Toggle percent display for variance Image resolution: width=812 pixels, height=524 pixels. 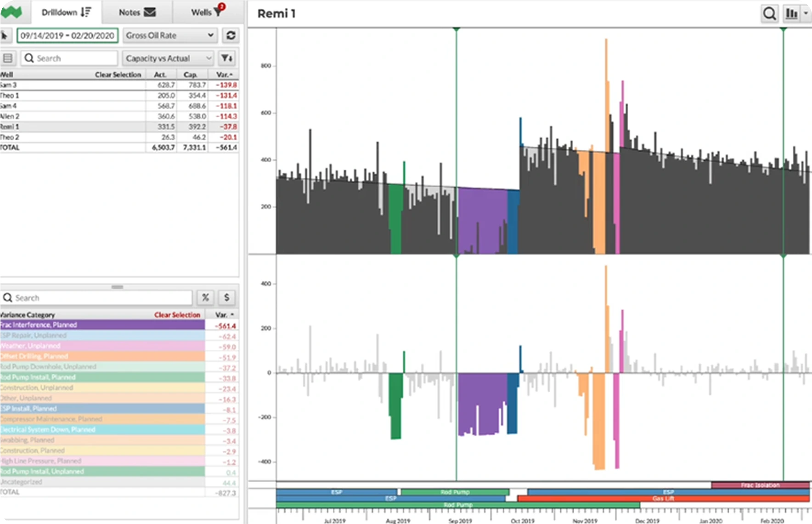click(205, 297)
